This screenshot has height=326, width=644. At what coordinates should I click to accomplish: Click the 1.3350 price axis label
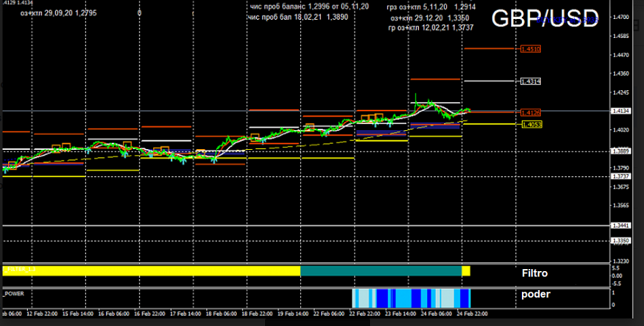[621, 241]
